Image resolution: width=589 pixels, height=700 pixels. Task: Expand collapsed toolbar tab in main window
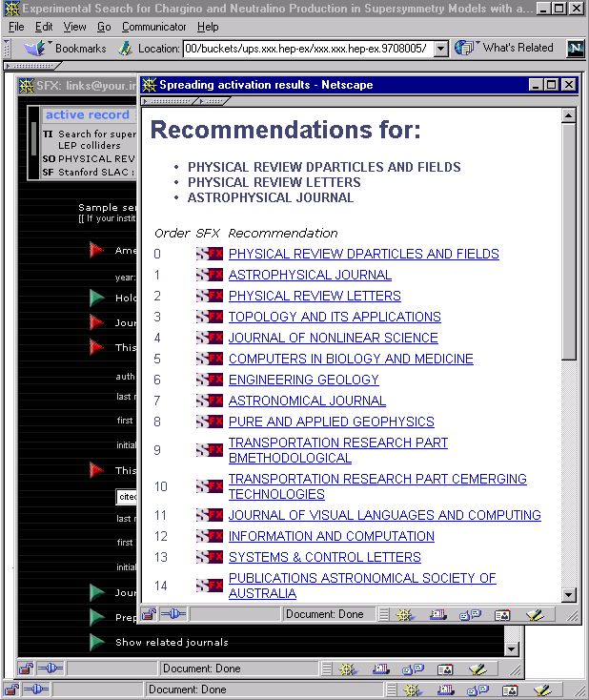(32, 66)
